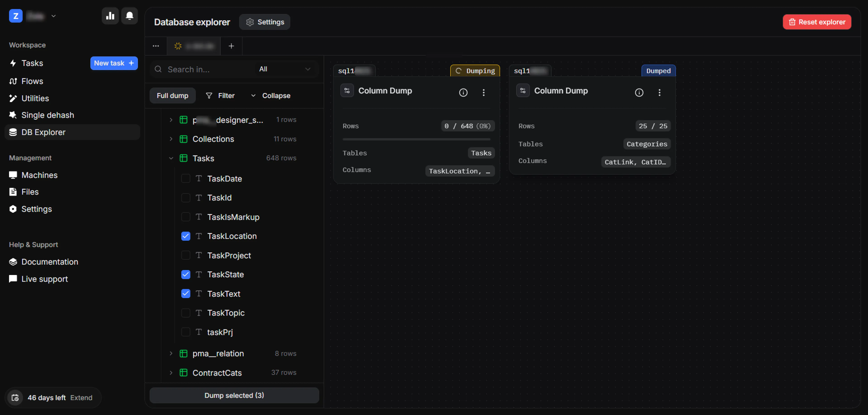Expand the Collections table
The image size is (868, 415).
(171, 139)
